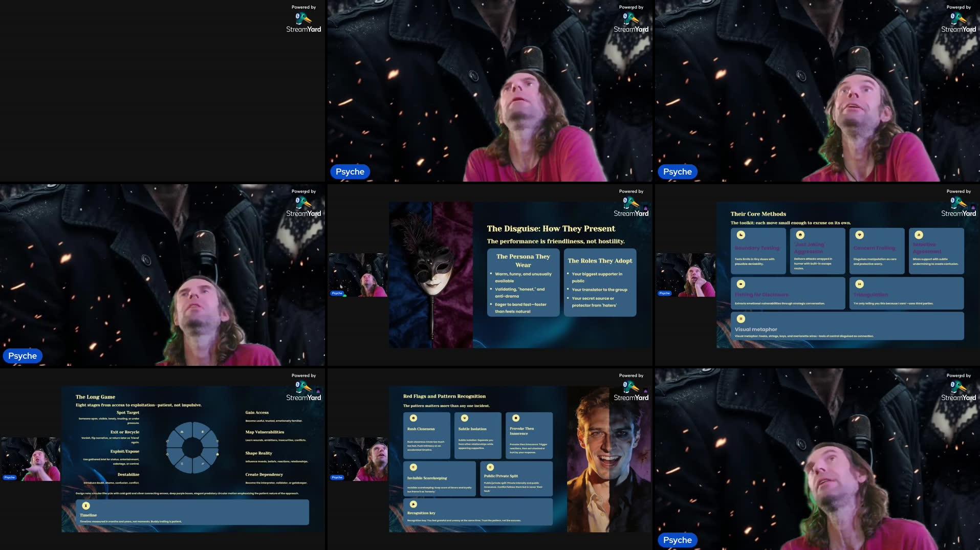Toggle the Psyche badge on the top-center frame

350,171
